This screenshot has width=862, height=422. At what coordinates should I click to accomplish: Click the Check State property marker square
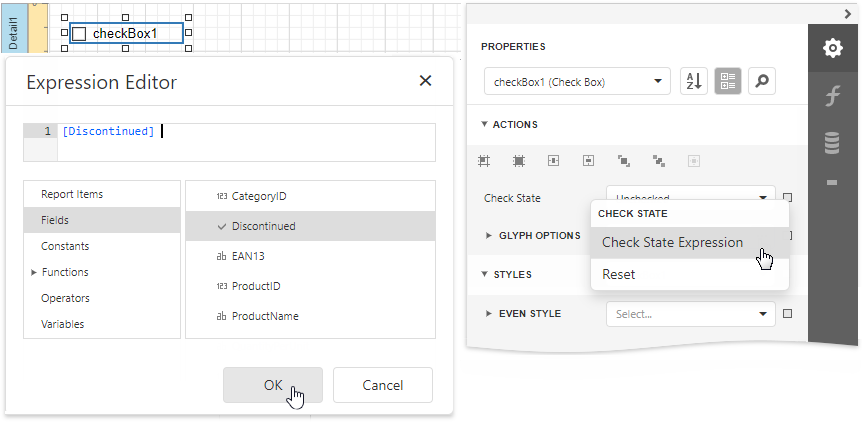[788, 198]
